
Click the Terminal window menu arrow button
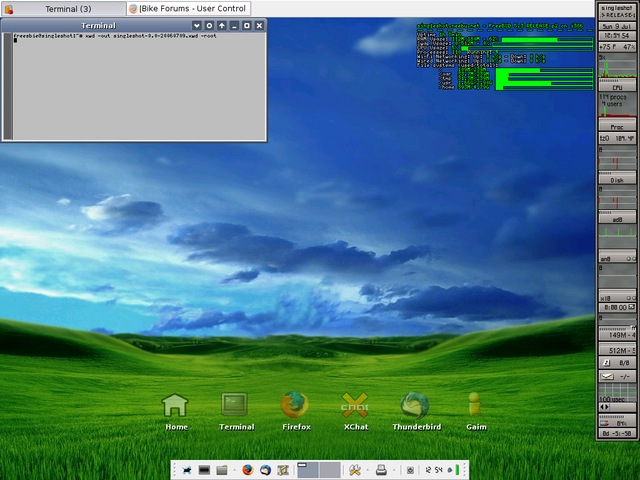(197, 26)
